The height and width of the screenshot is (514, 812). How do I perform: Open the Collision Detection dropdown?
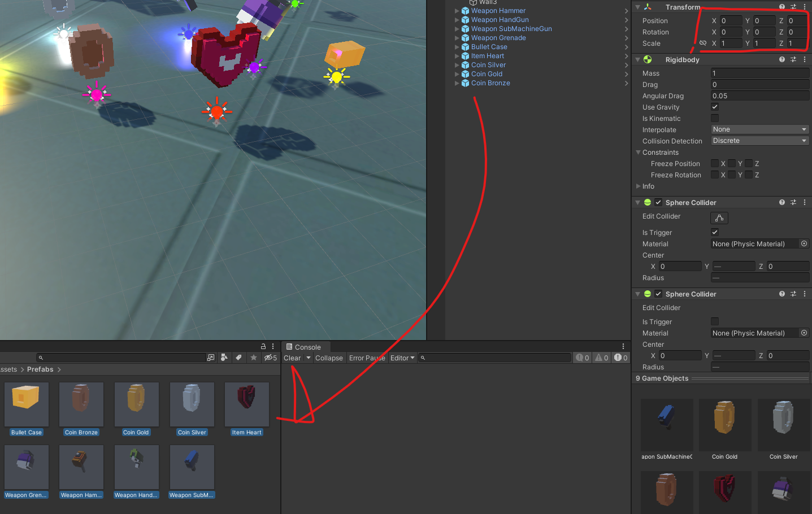coord(759,141)
